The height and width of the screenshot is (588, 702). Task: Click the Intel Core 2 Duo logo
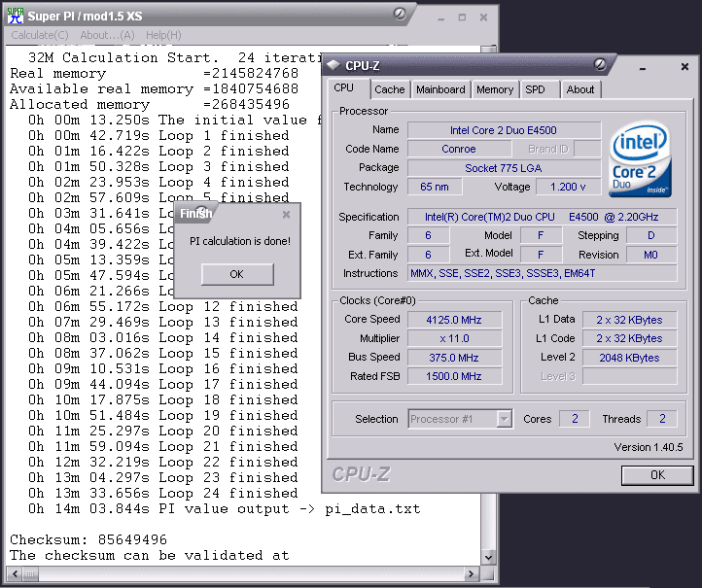(640, 158)
